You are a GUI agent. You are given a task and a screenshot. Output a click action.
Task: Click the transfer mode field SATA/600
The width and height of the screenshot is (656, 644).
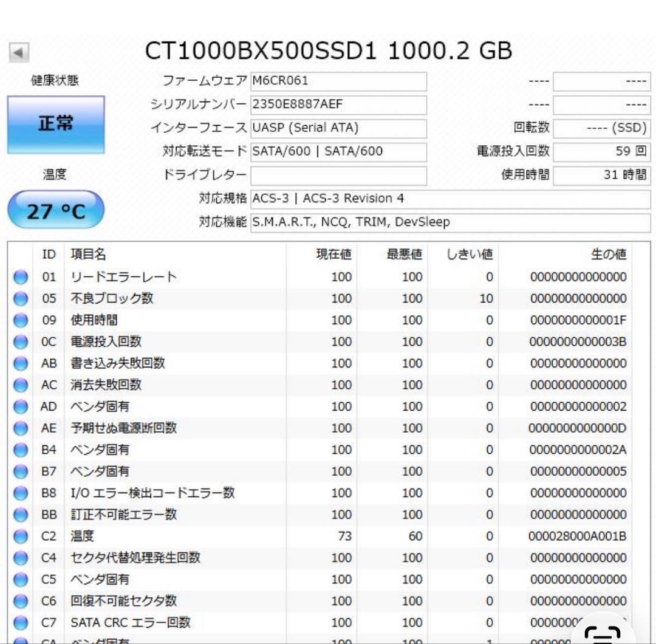coord(338,151)
